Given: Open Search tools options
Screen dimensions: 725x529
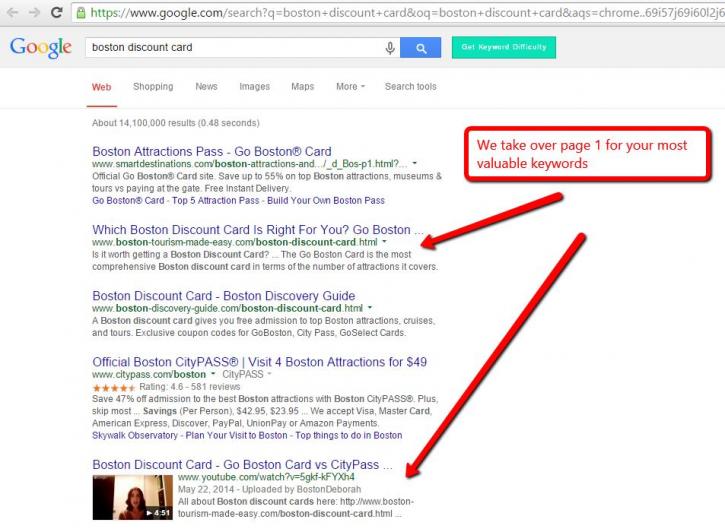Looking at the screenshot, I should [411, 86].
